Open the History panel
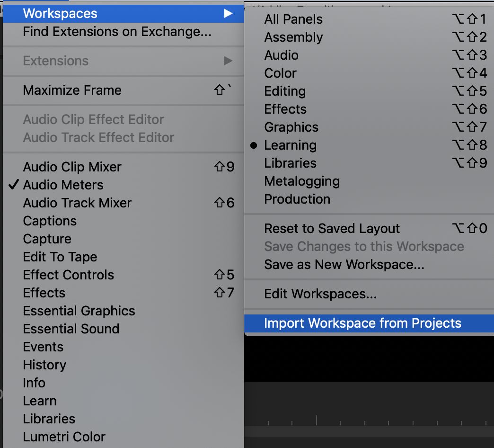 44,365
